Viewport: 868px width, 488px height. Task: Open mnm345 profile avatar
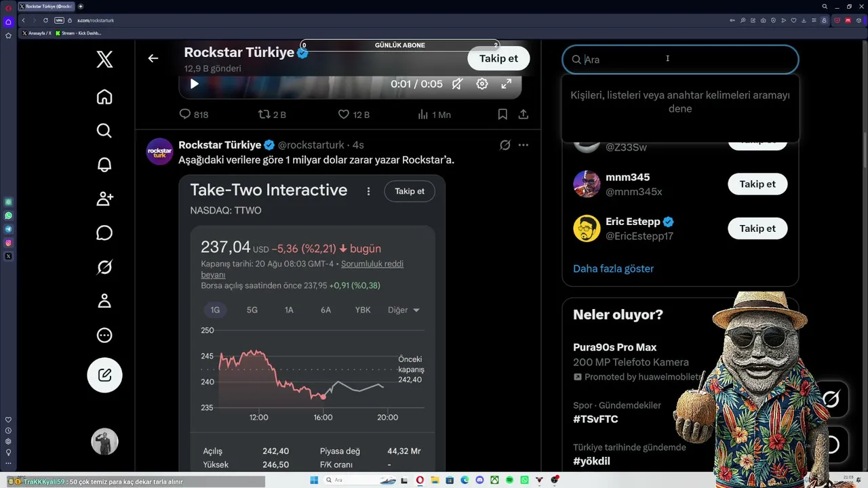pyautogui.click(x=587, y=184)
